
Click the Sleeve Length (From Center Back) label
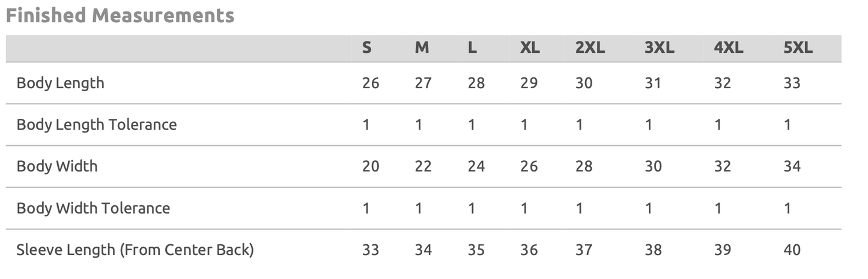[x=135, y=250]
